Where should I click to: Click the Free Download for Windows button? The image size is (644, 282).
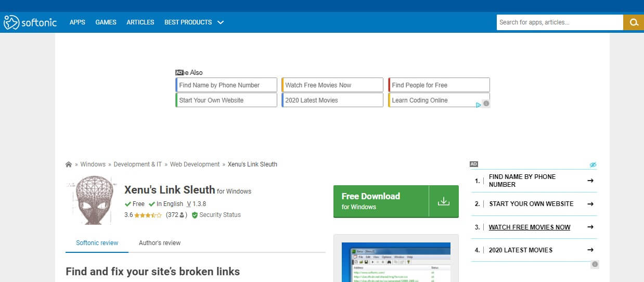pos(396,201)
